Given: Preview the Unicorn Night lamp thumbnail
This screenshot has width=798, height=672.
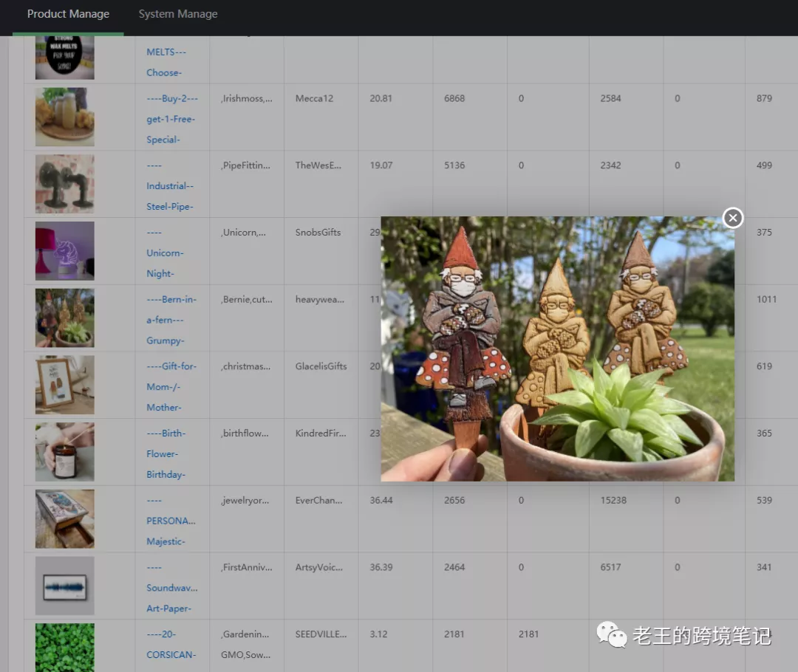Looking at the screenshot, I should click(65, 251).
